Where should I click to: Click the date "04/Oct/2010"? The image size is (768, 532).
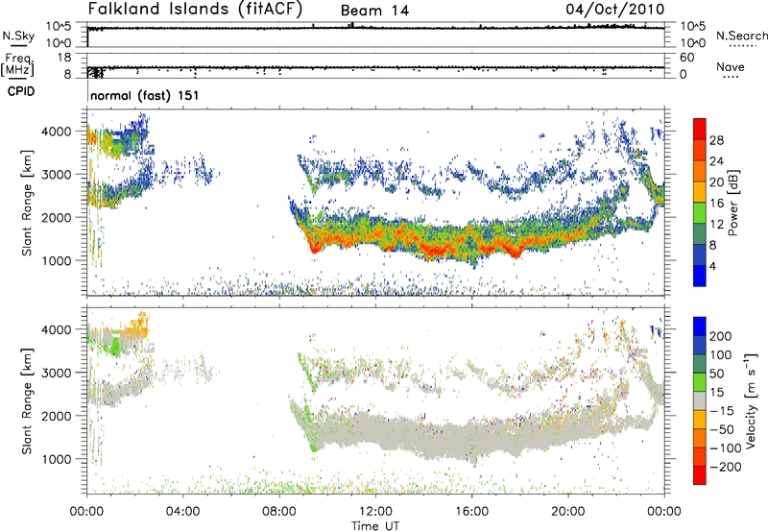pyautogui.click(x=615, y=10)
